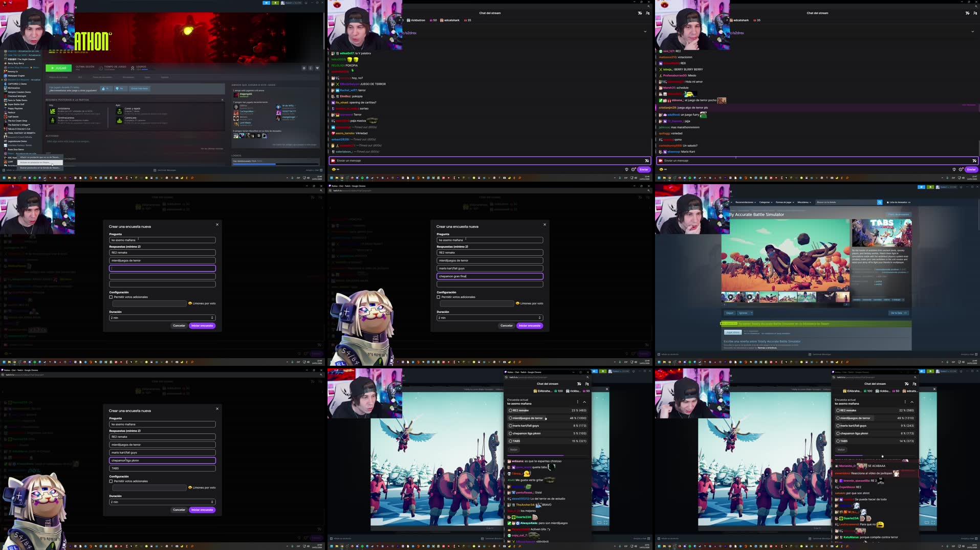Click the magnifier search icon in Steam store
Viewport: 980px width, 550px height.
point(879,202)
